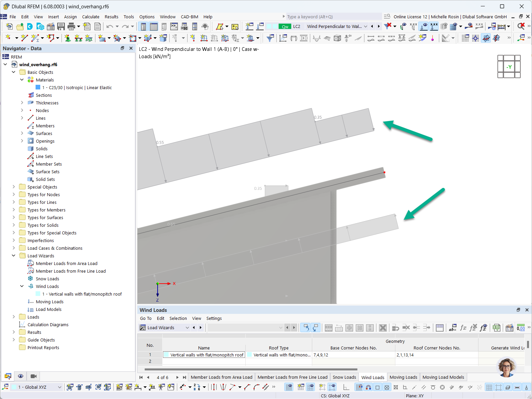Click the undo icon in the toolbar
Screen dimensions: 532x399
tap(110, 27)
